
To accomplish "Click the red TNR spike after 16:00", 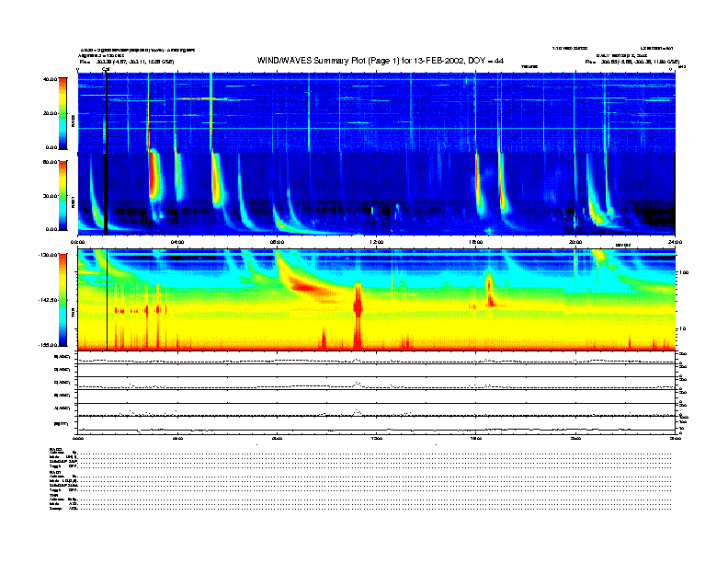I will [489, 289].
